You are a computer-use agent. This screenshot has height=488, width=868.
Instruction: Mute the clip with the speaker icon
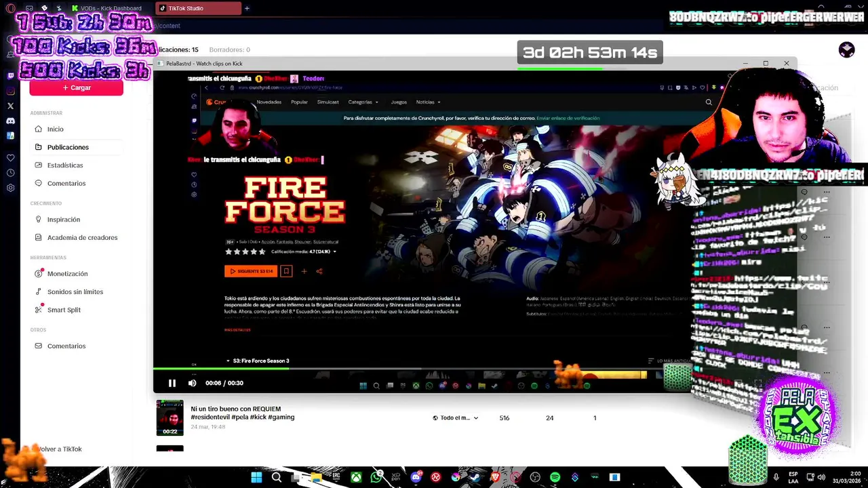tap(192, 383)
